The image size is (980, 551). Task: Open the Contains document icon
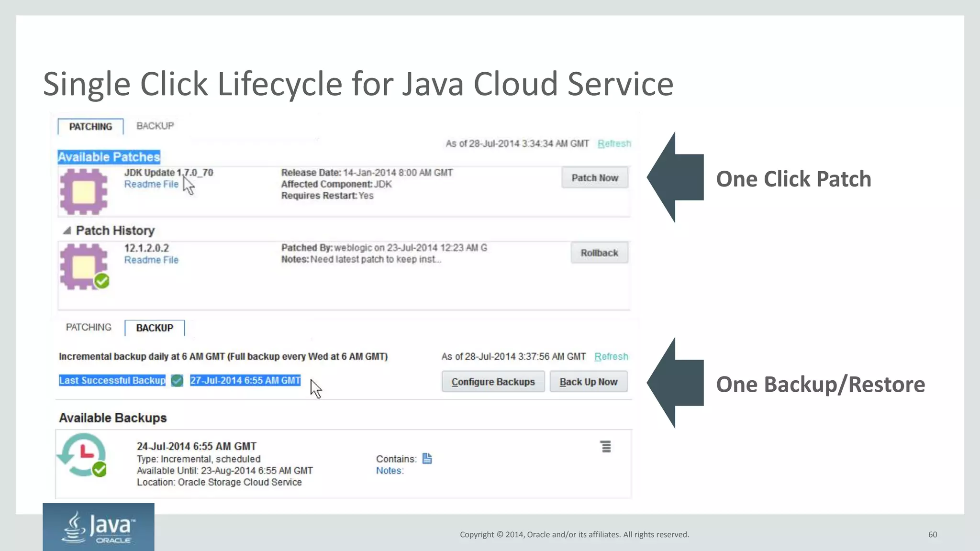click(x=427, y=459)
